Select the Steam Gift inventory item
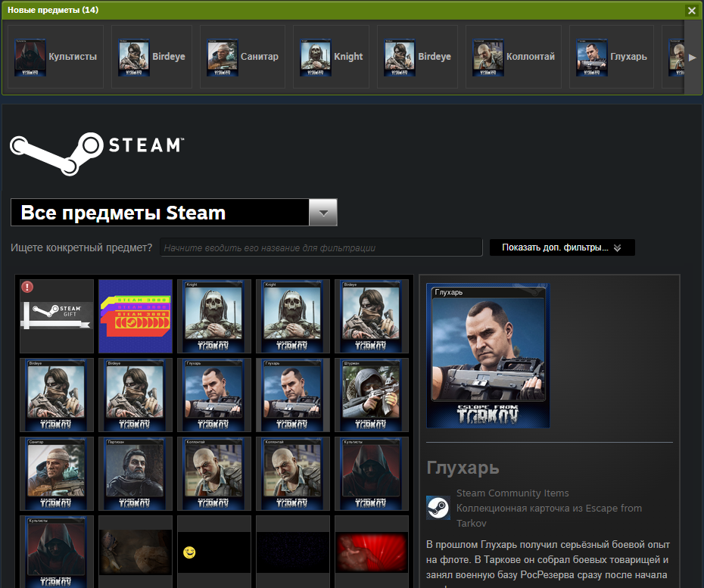This screenshot has height=588, width=704. click(x=57, y=316)
